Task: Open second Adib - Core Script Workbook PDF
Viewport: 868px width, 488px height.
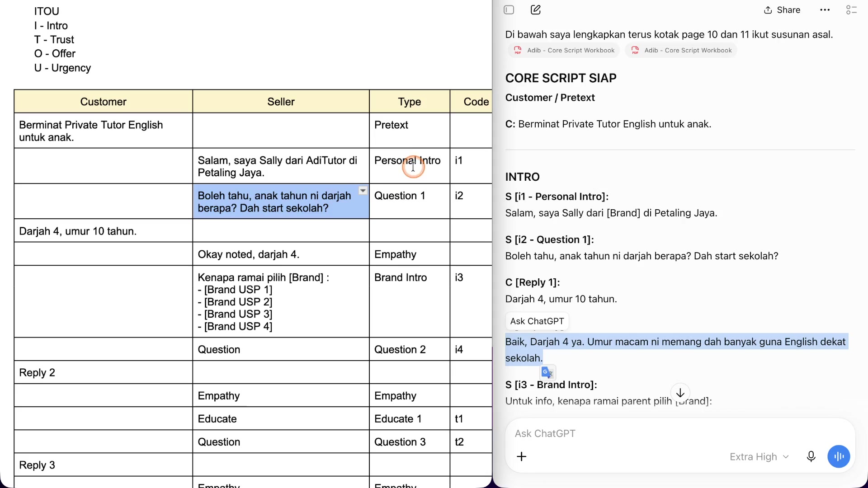Action: coord(681,50)
